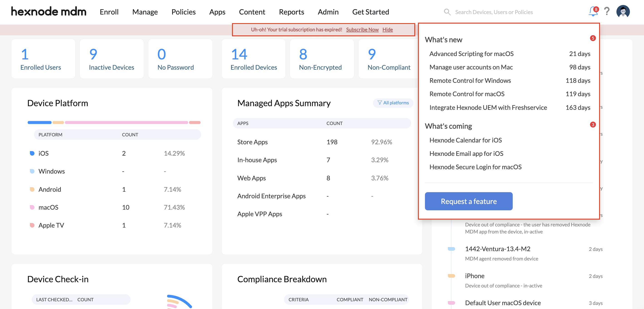
Task: Open Hexnode Secure Login for macOS item
Action: pyautogui.click(x=475, y=167)
